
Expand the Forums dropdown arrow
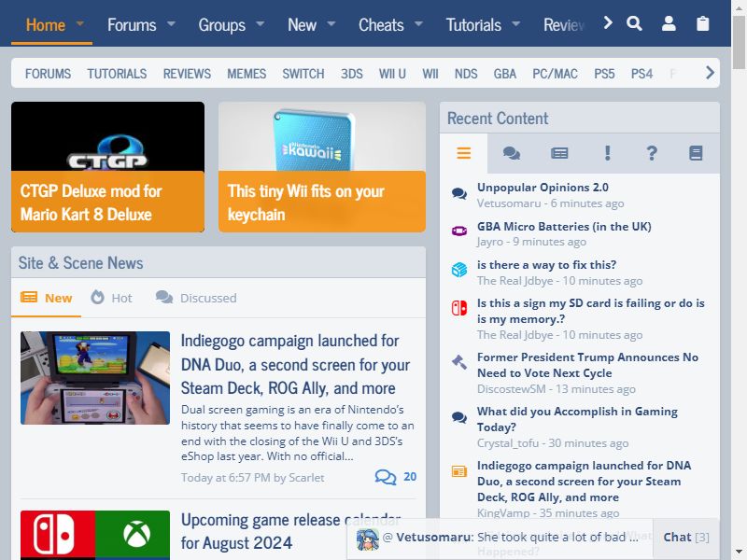[x=171, y=22]
